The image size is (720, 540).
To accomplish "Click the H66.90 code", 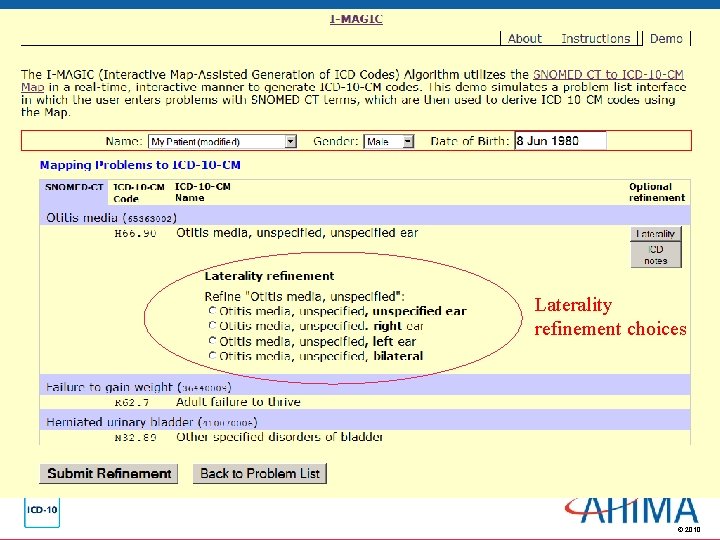I will point(135,233).
